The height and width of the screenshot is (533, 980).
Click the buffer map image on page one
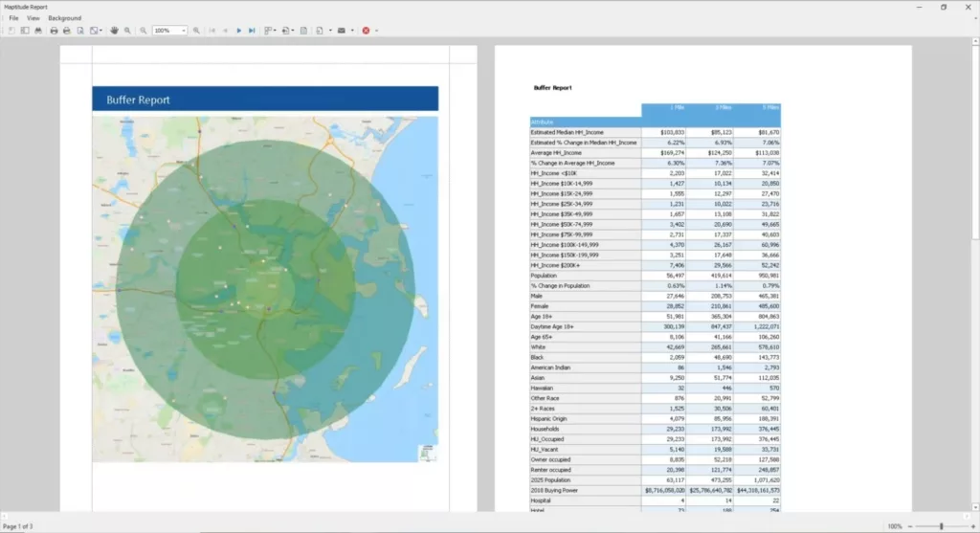[265, 289]
